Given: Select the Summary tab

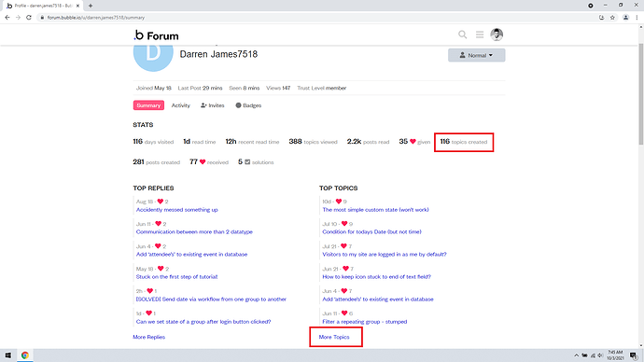Looking at the screenshot, I should [148, 105].
